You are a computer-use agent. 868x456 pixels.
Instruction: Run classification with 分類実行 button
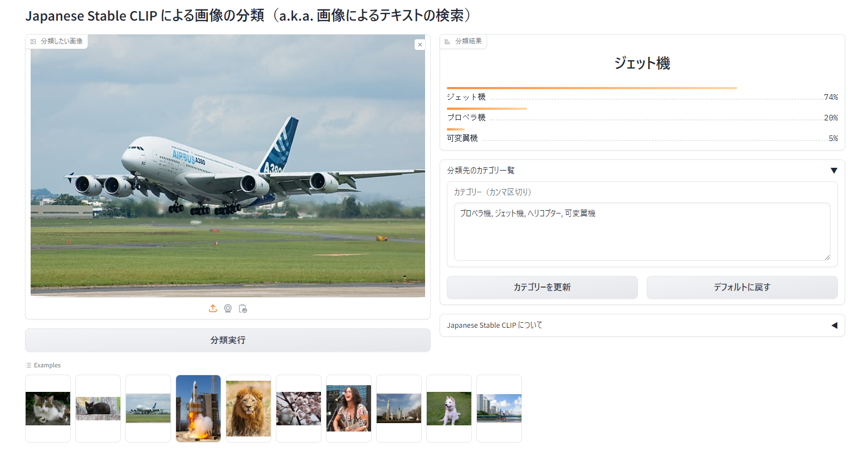pos(228,340)
